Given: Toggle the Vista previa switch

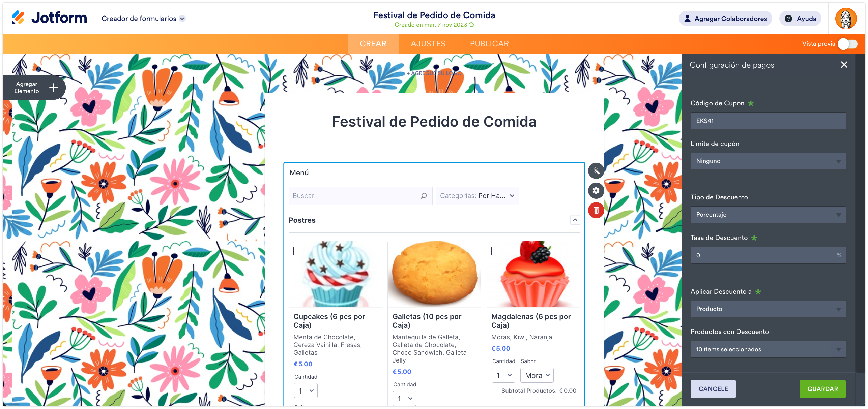Looking at the screenshot, I should 847,44.
